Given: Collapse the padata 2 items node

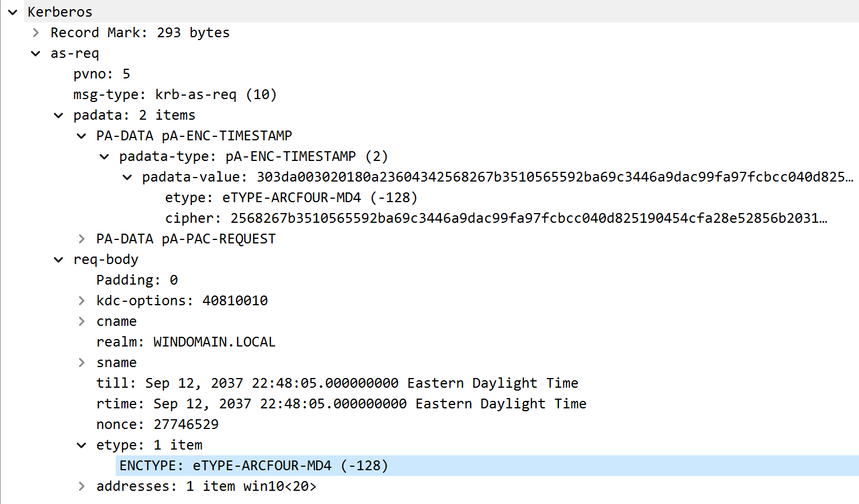Looking at the screenshot, I should point(58,115).
